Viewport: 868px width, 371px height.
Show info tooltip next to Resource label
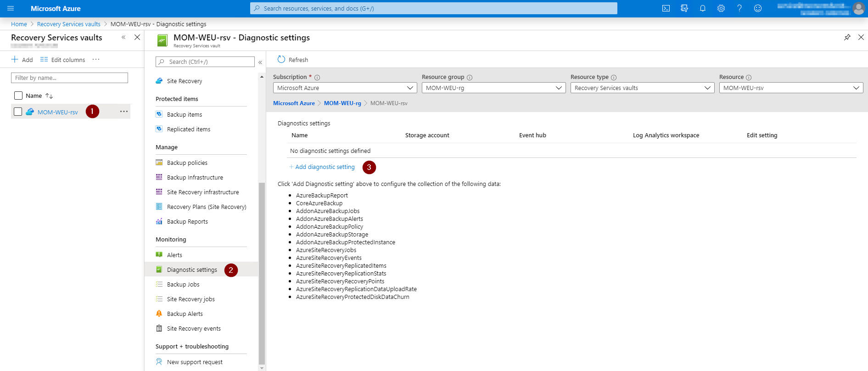click(749, 78)
